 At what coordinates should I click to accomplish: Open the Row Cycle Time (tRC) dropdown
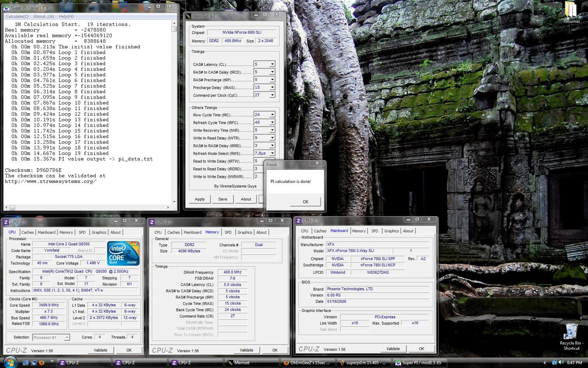click(x=272, y=114)
